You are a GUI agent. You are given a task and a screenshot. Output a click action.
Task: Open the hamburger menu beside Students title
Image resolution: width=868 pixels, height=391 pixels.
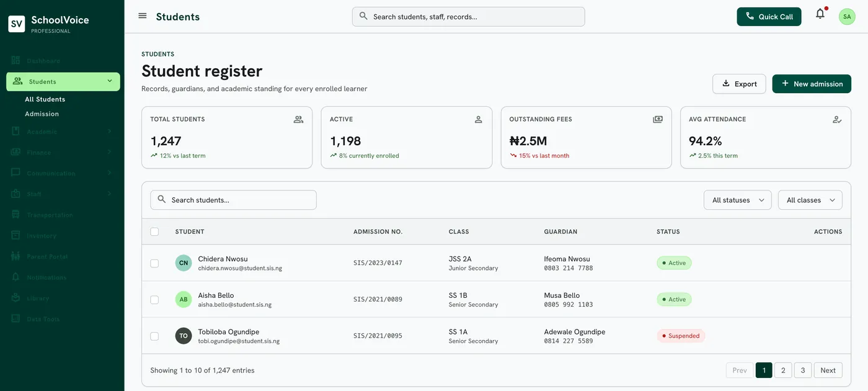coord(143,16)
